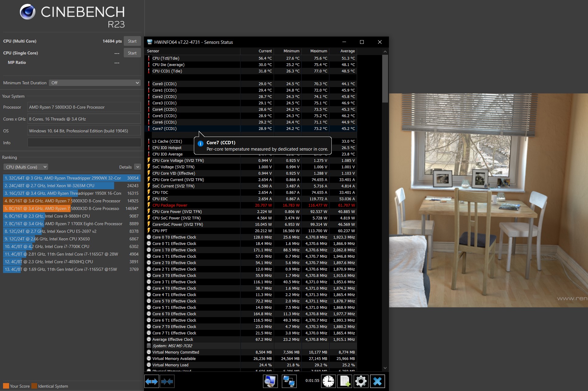Start the CPU Multi Core test
The width and height of the screenshot is (588, 391).
click(x=132, y=41)
